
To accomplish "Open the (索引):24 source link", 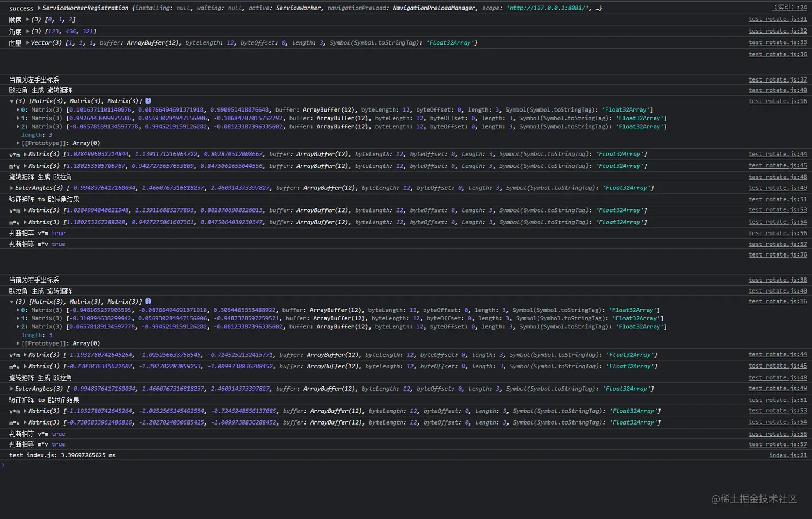I will coord(789,8).
